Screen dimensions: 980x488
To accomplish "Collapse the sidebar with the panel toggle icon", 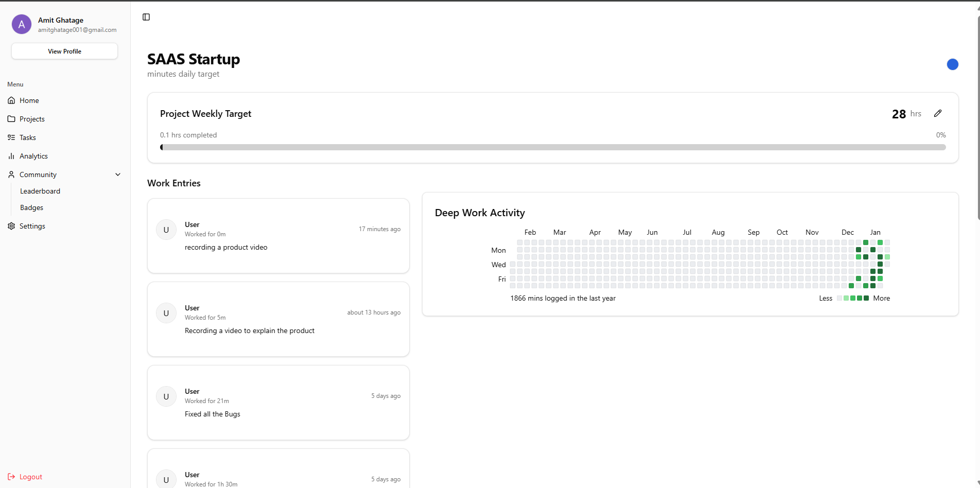I will coord(146,17).
